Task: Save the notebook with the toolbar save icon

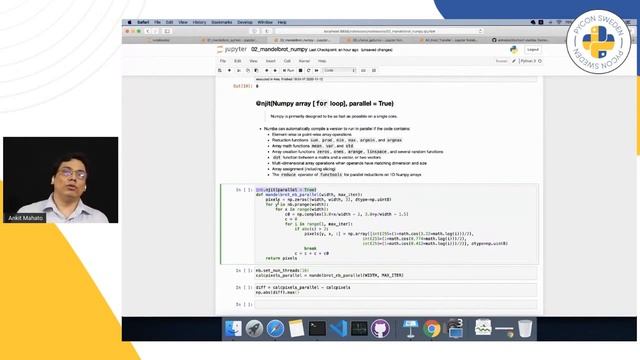Action: pos(220,71)
